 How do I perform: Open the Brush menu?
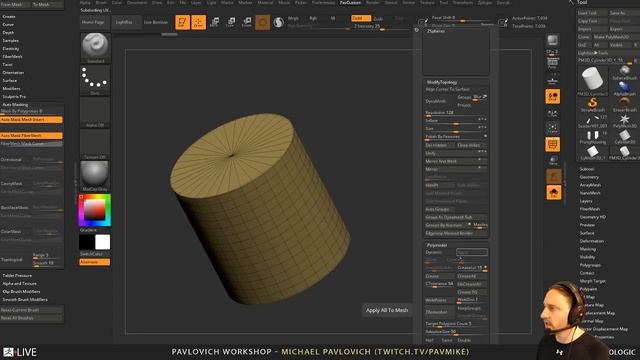pos(101,2)
